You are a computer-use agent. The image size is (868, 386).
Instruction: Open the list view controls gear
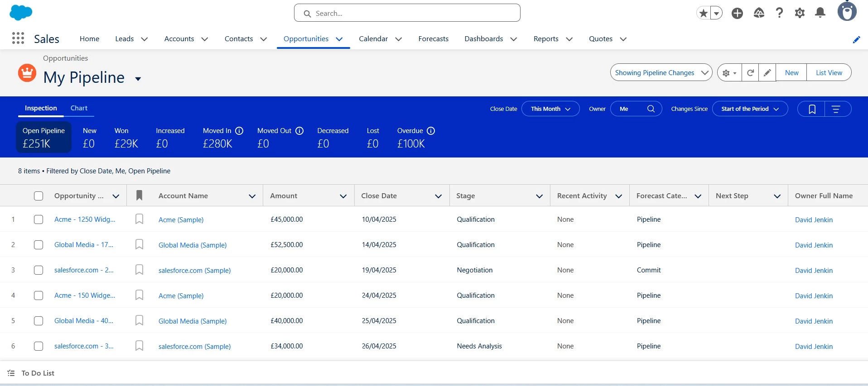tap(729, 72)
